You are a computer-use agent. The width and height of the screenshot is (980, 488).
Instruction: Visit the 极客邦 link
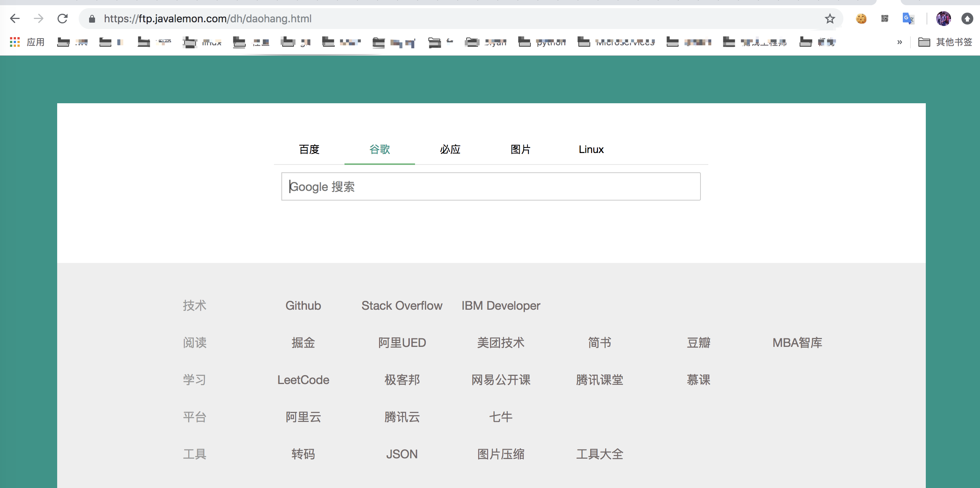tap(402, 380)
